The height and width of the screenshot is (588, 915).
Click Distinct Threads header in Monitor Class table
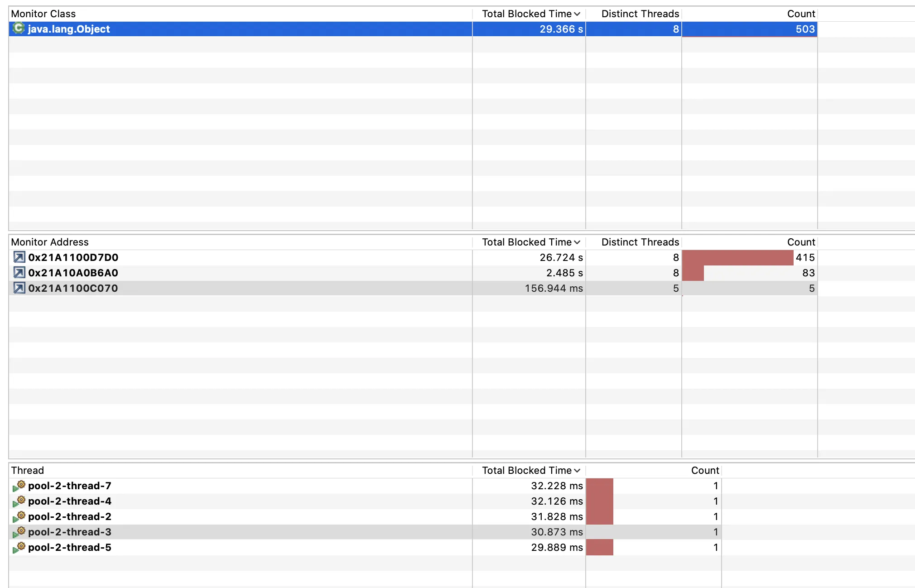click(640, 14)
